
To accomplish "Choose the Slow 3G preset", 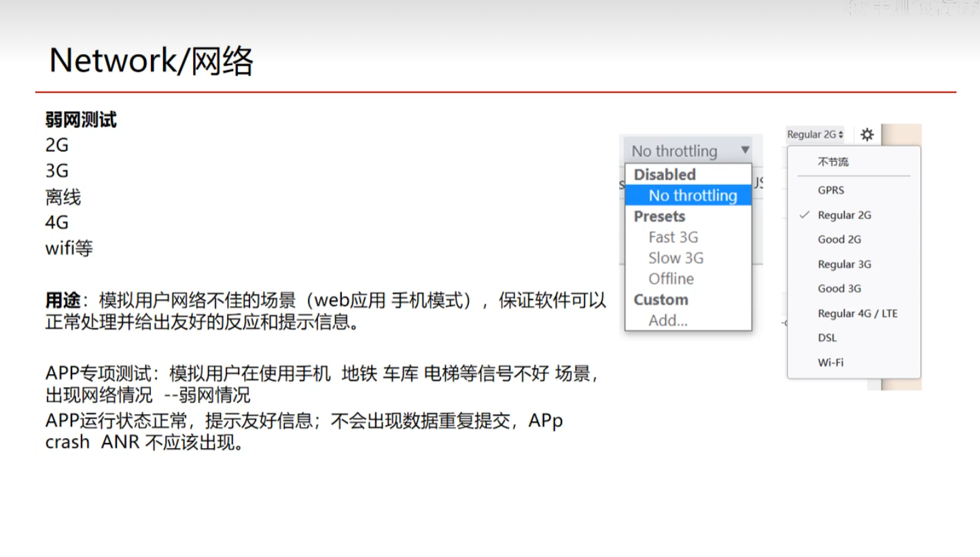I will [676, 258].
